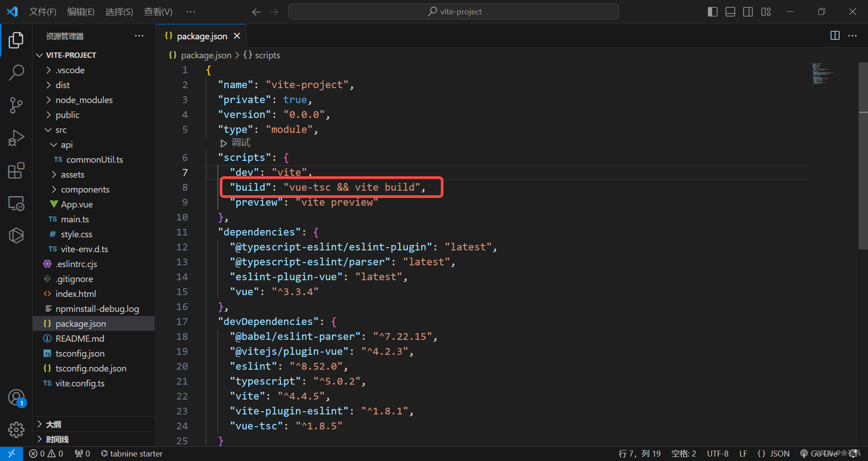The width and height of the screenshot is (868, 461).
Task: Open the Search view
Action: [x=16, y=72]
